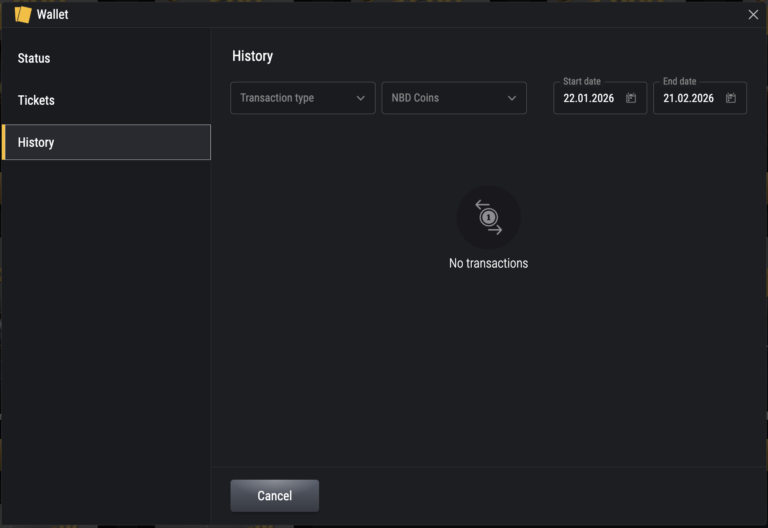Click the No transactions message text
The image size is (768, 528).
click(488, 263)
